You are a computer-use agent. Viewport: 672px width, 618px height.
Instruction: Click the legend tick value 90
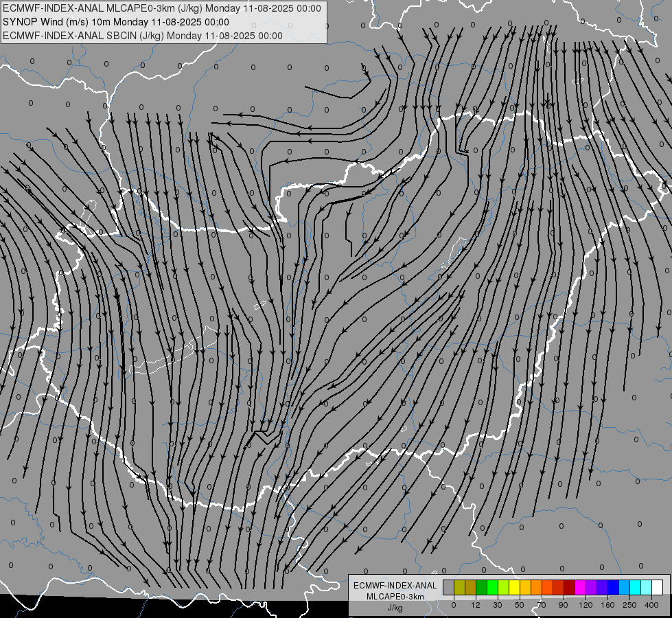(x=563, y=605)
